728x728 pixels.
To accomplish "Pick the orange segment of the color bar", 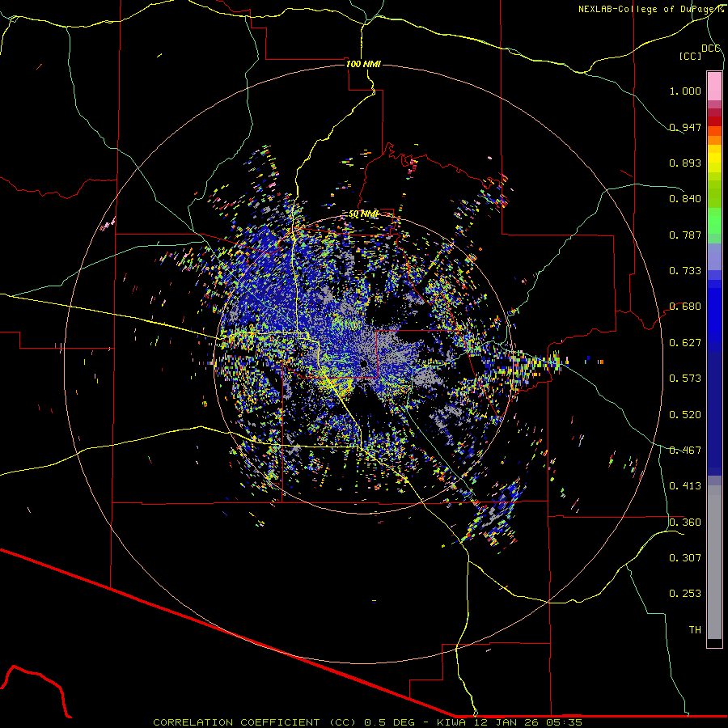I will 714,140.
